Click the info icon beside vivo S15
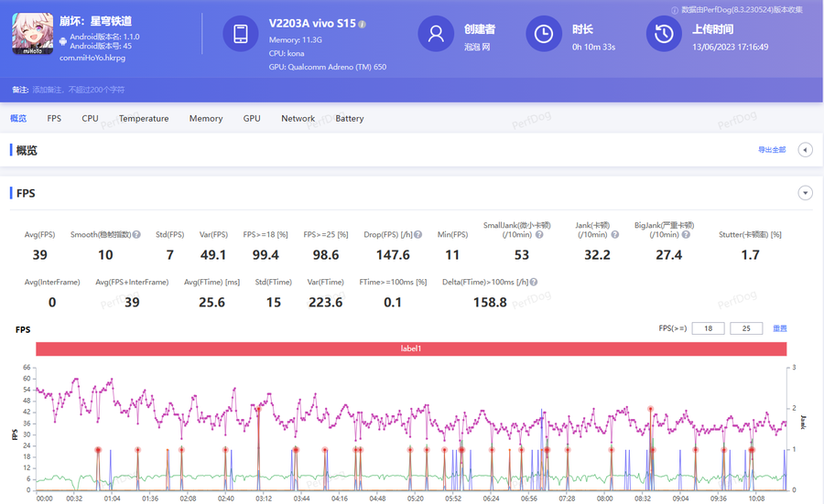824x504 pixels. pos(362,24)
